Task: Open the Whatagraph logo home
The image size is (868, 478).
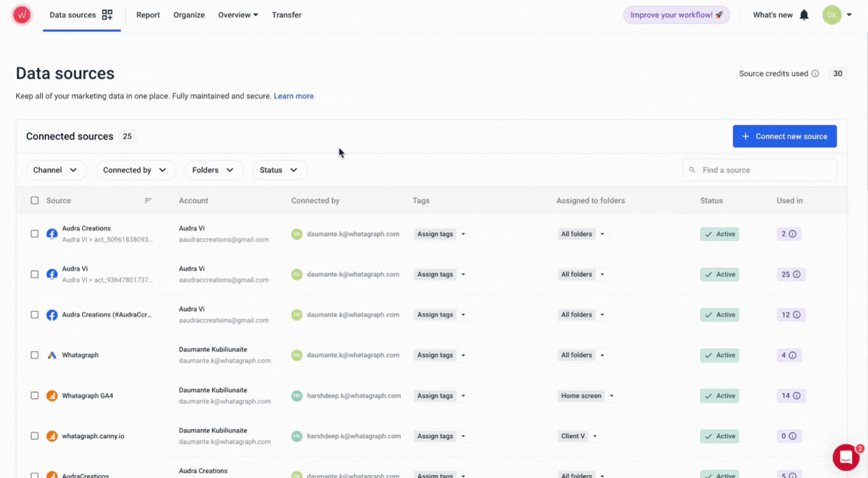Action: pyautogui.click(x=22, y=15)
